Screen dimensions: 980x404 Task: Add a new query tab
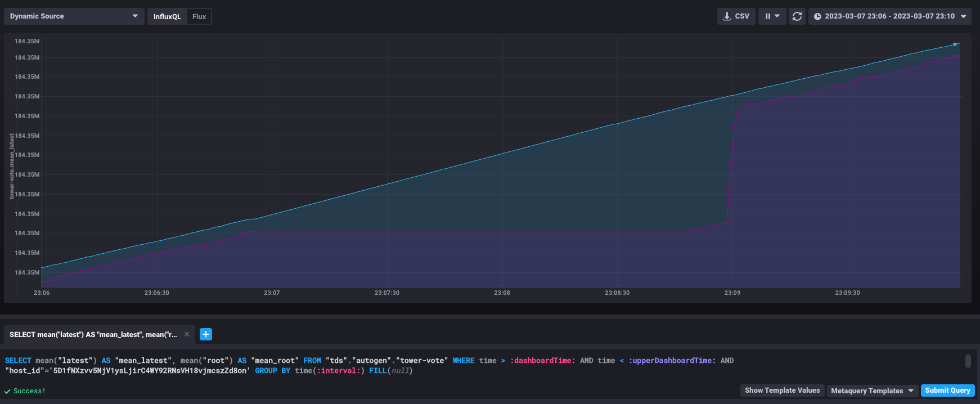pos(206,334)
